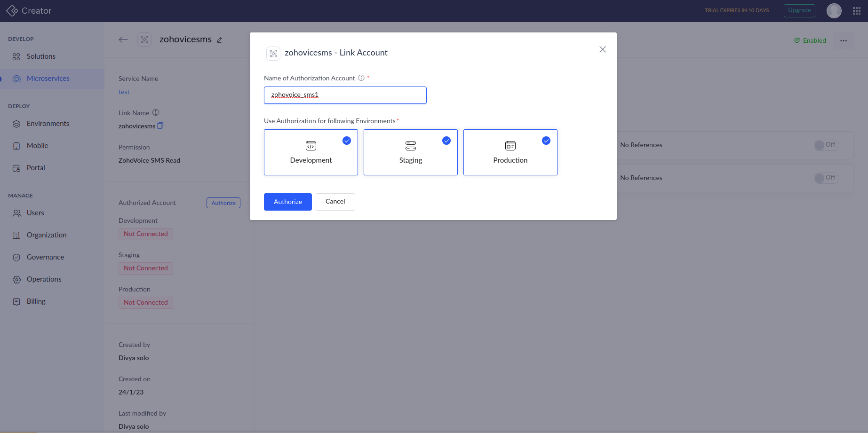Click the Name of Authorization Account field
This screenshot has width=868, height=433.
(x=345, y=95)
